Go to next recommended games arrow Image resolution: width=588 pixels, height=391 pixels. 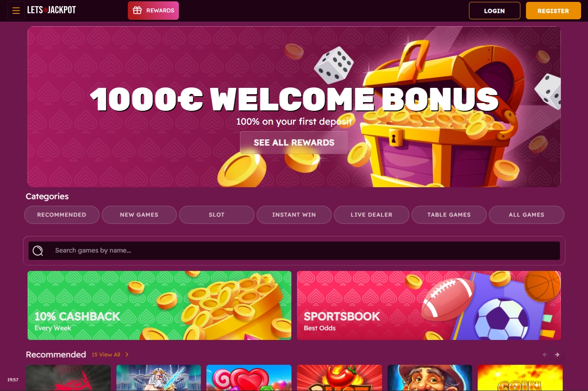click(x=557, y=355)
